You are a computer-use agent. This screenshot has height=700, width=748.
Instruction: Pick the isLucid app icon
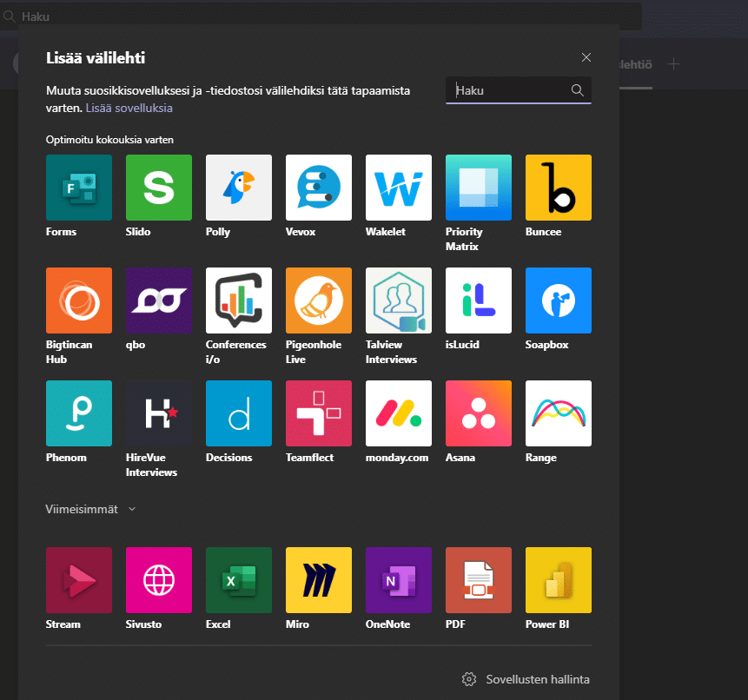(479, 300)
